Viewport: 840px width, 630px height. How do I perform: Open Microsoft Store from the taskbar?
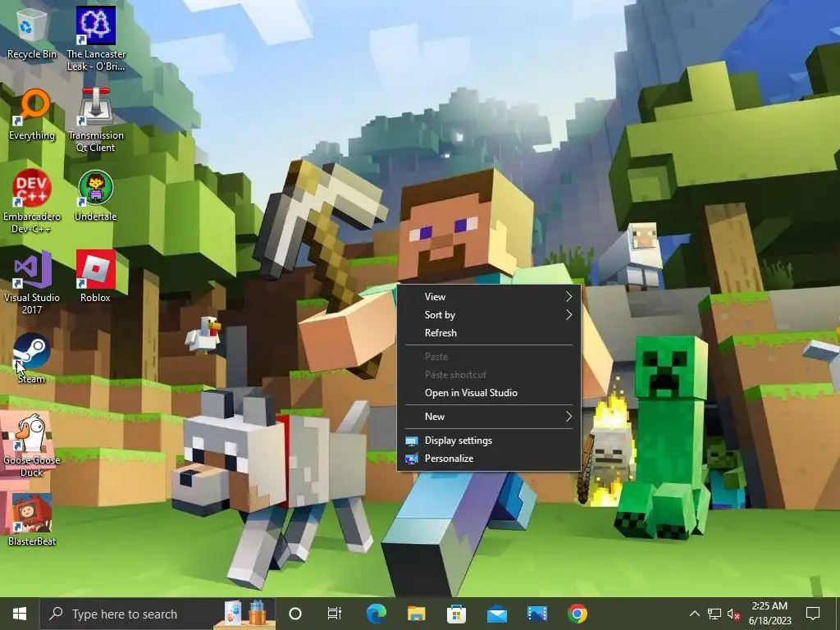(x=456, y=614)
